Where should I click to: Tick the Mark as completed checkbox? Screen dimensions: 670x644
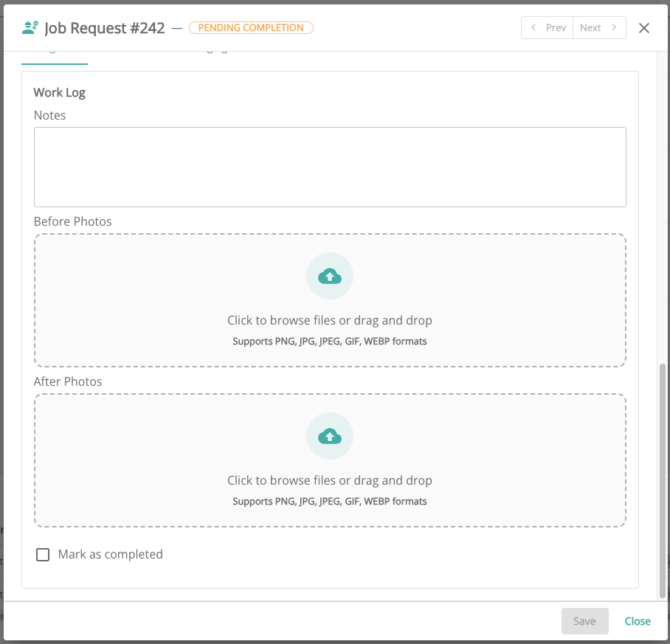click(x=43, y=555)
